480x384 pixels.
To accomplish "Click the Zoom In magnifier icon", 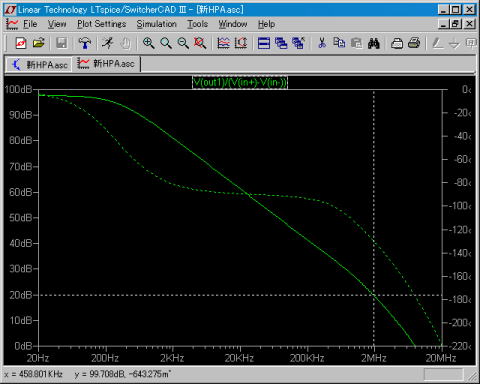I will click(148, 43).
